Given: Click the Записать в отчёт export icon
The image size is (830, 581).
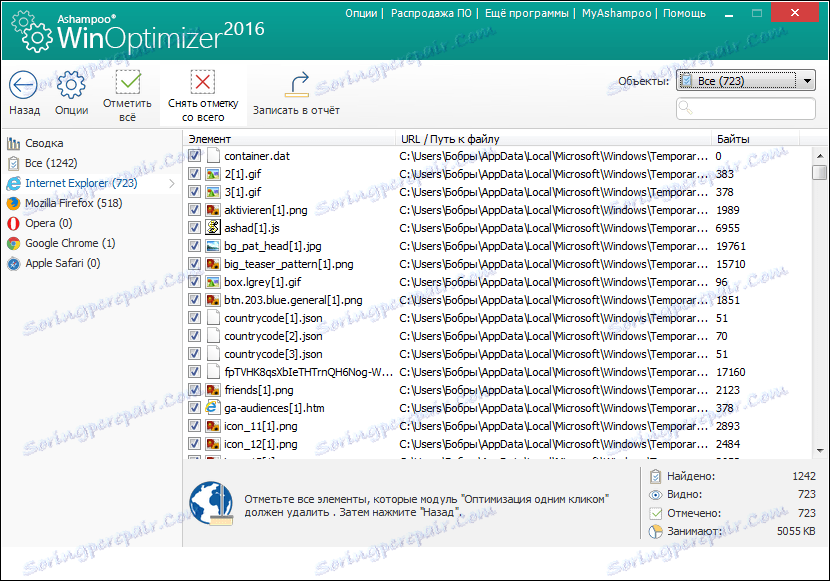Looking at the screenshot, I should click(x=296, y=85).
